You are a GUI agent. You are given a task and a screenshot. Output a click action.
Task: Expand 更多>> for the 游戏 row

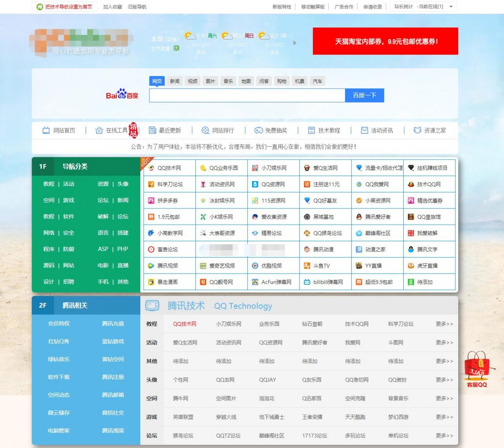(x=443, y=417)
